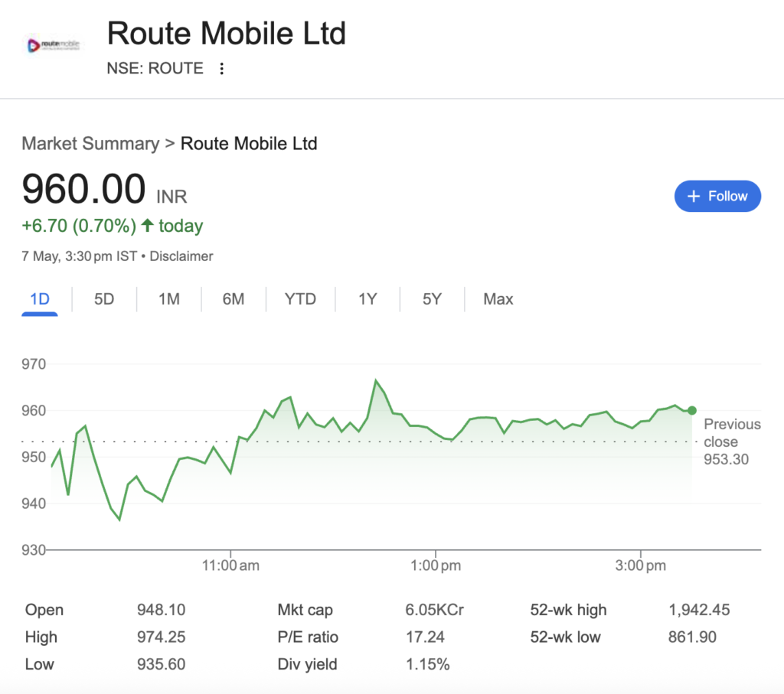The image size is (784, 694).
Task: Click the Low value 935.60
Action: pyautogui.click(x=161, y=664)
